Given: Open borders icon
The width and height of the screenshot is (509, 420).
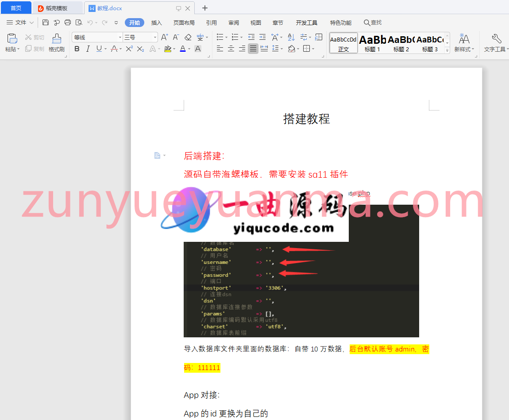Looking at the screenshot, I should (306, 49).
